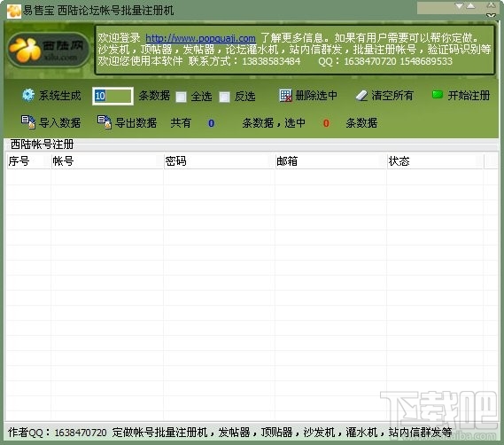Click the 导出数据 export icon
Viewport: 504px width, 445px height.
coord(105,122)
